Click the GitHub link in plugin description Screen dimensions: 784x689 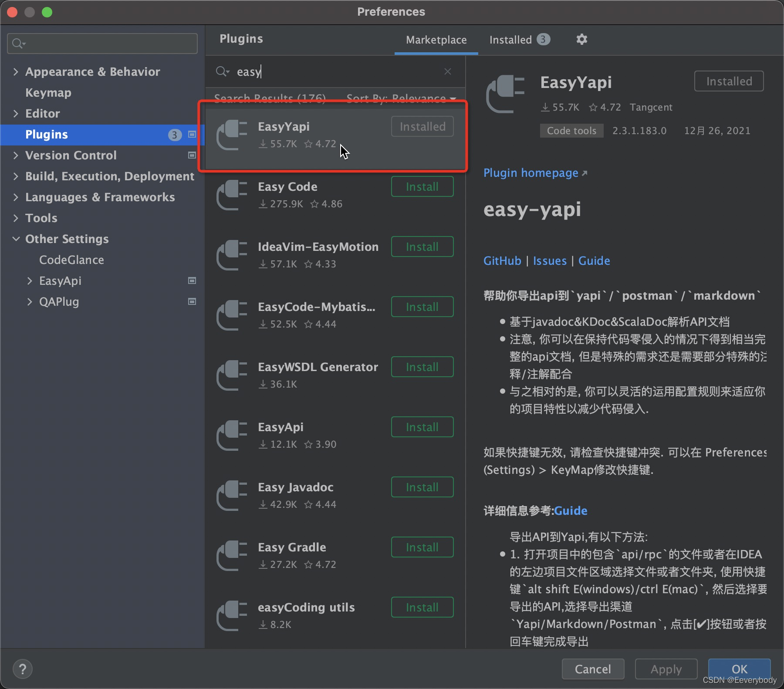[502, 260]
